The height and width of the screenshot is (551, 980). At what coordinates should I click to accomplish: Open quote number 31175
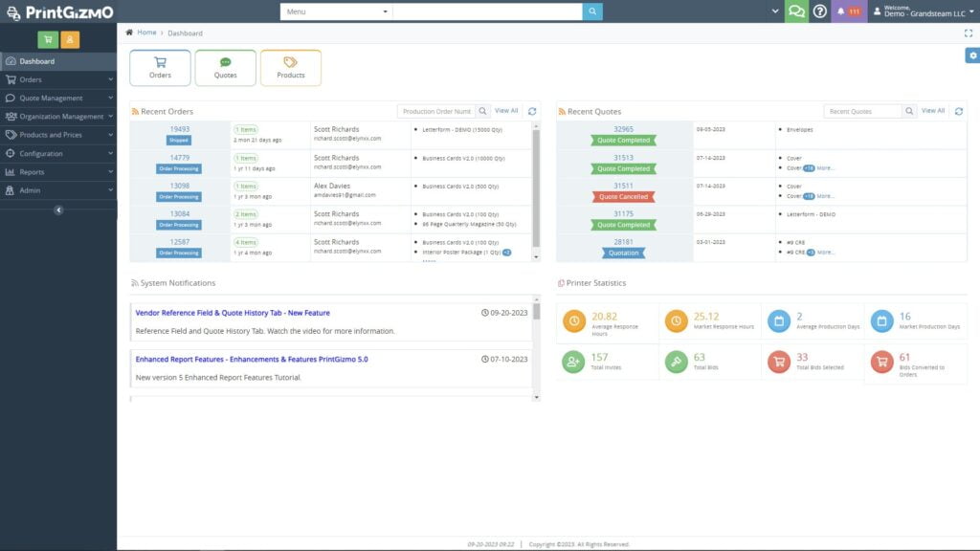[x=623, y=213]
